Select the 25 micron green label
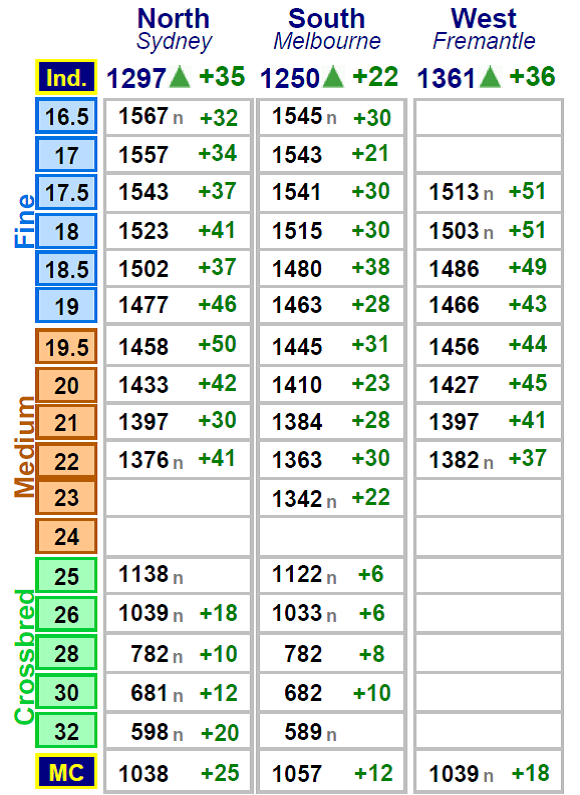This screenshot has width=580, height=795. click(x=66, y=576)
